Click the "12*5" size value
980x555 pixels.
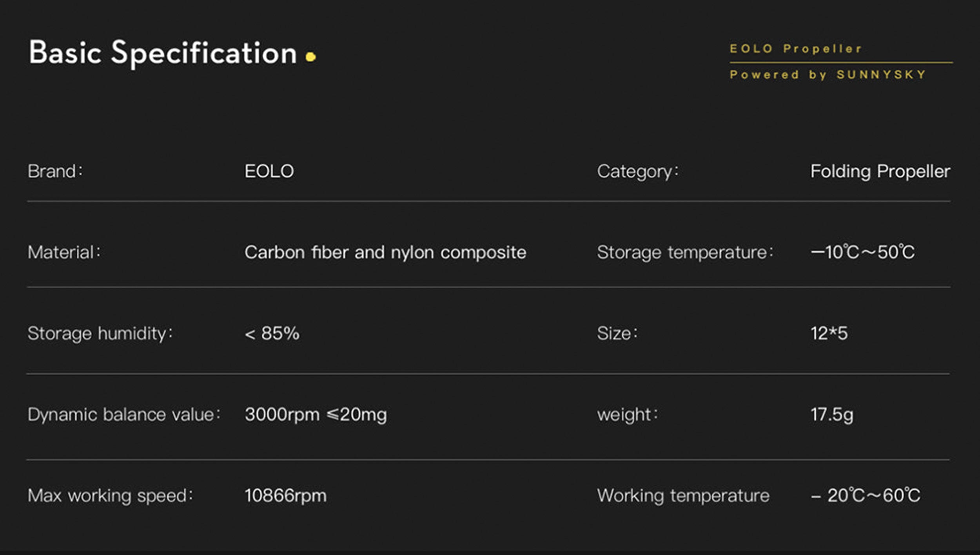click(829, 334)
